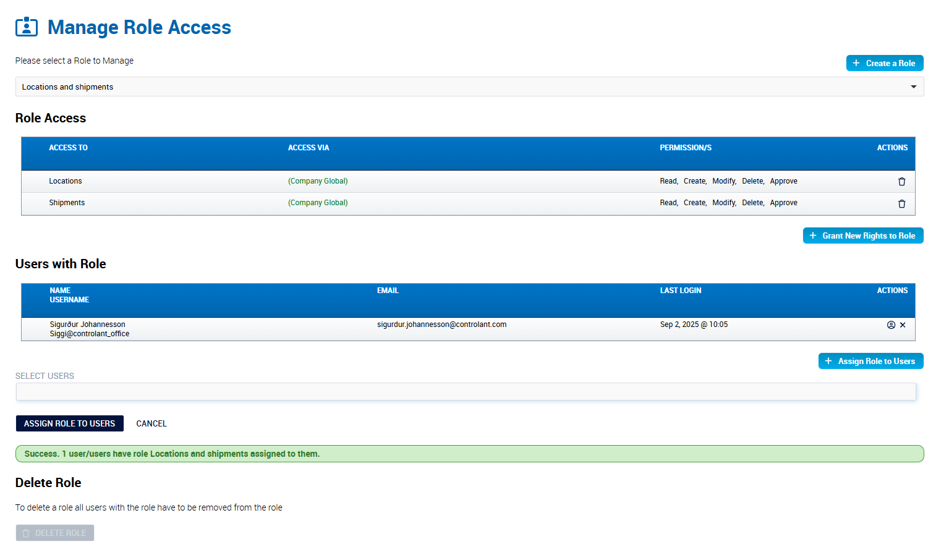Click the Manage Role Access header icon
This screenshot has height=560, width=949.
click(27, 27)
